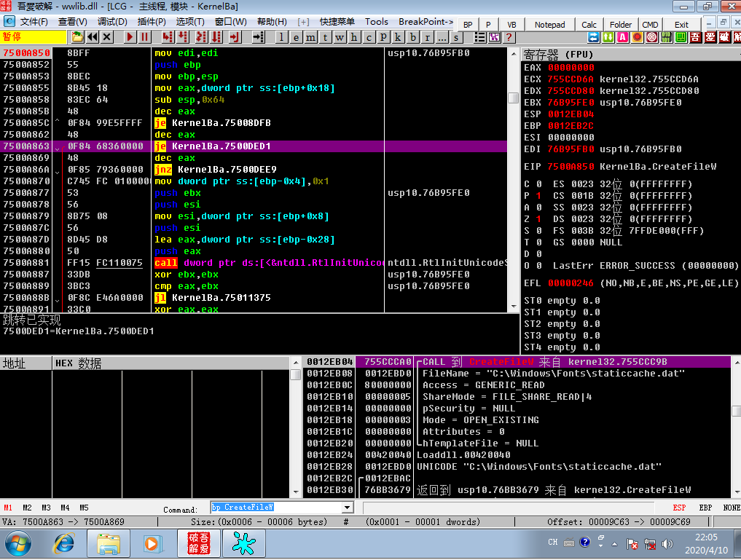Show the breakpoints 'b' window button
Screen dimensions: 741x560
coord(413,37)
